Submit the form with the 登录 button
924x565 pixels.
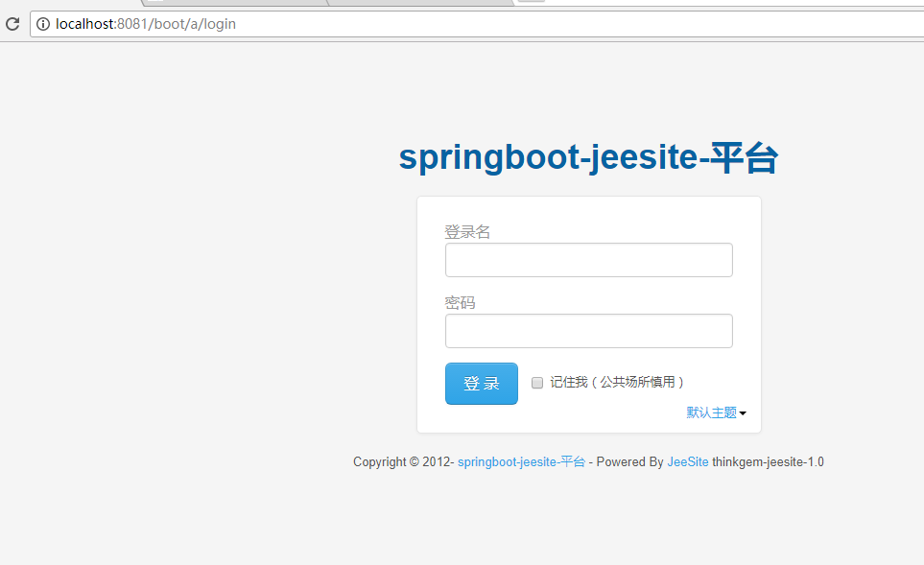click(x=482, y=384)
